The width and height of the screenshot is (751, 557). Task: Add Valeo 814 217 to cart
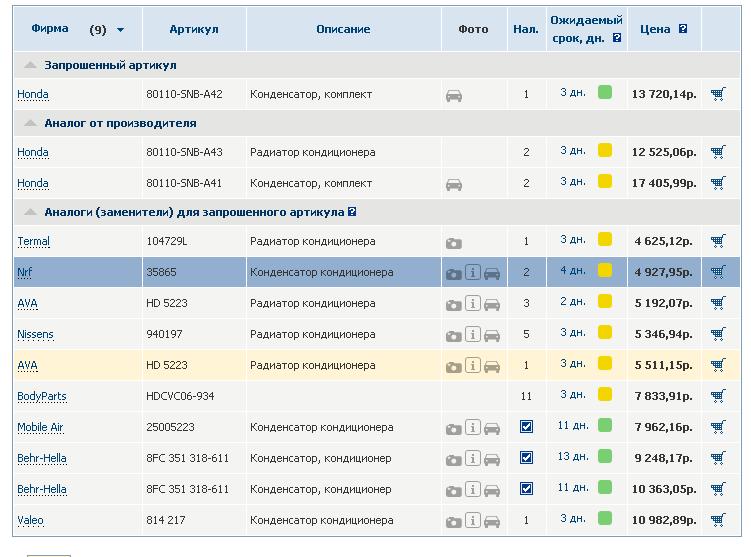tap(718, 520)
